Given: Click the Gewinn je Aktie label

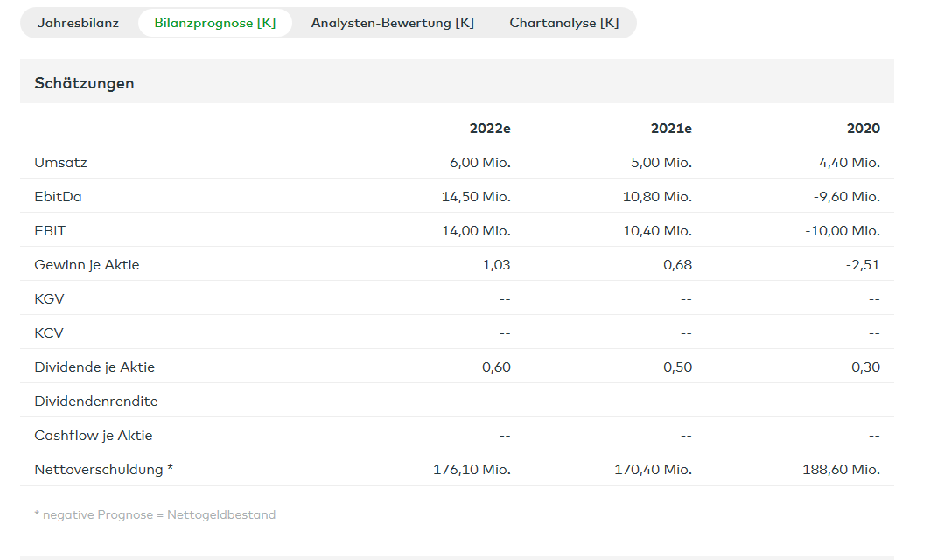Looking at the screenshot, I should 87,265.
